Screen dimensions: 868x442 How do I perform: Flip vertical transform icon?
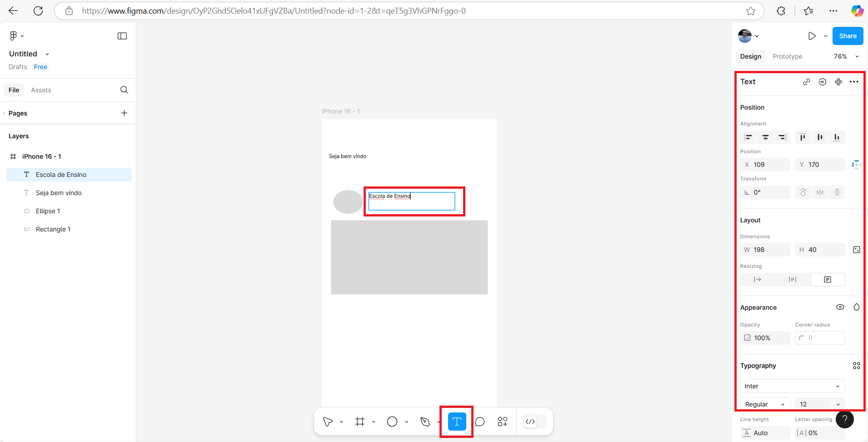click(837, 192)
